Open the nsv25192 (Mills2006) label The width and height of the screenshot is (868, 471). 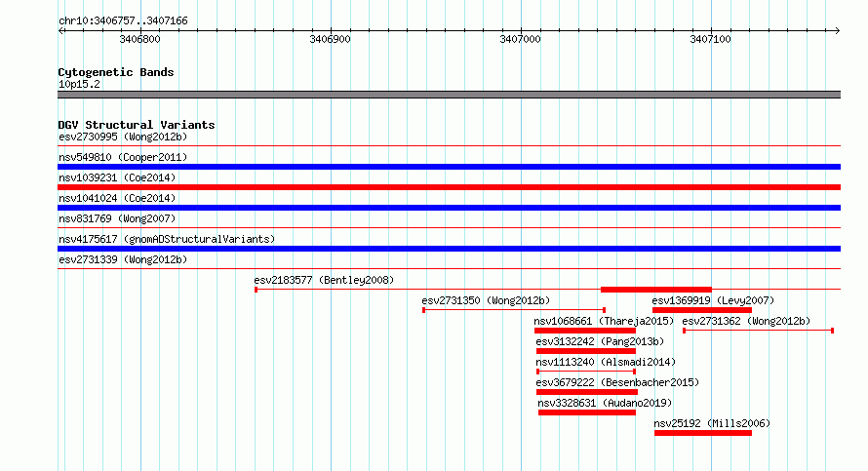(712, 423)
